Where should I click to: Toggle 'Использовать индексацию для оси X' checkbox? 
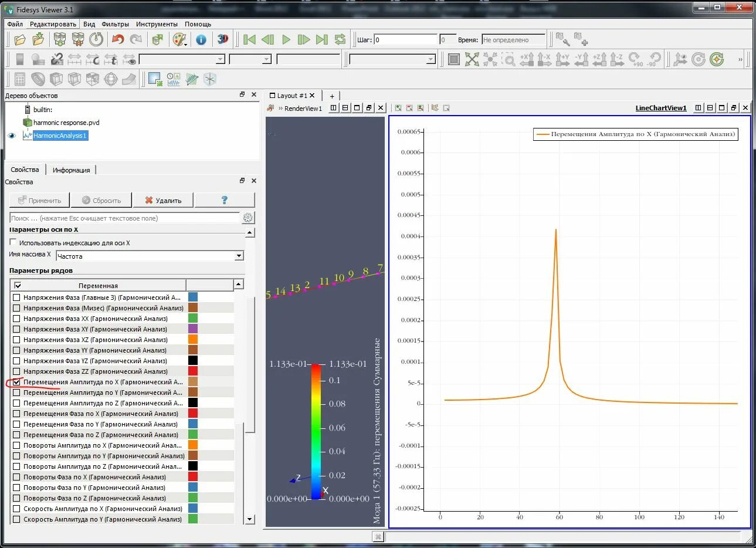(13, 242)
